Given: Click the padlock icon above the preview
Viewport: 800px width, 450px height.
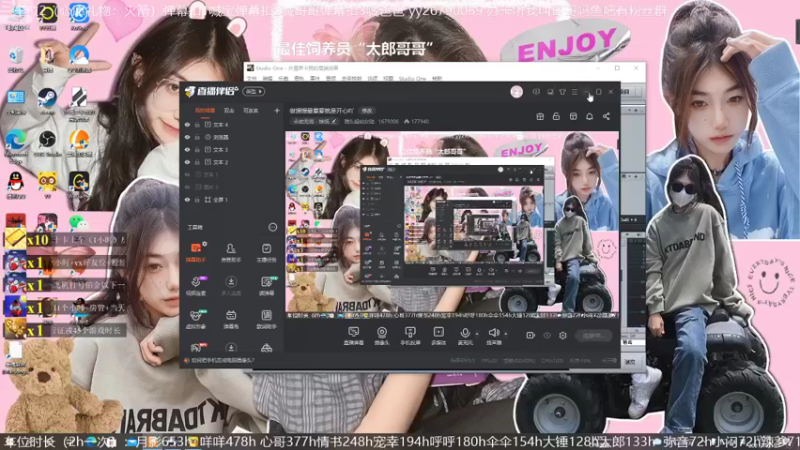Looking at the screenshot, I should coord(556,116).
